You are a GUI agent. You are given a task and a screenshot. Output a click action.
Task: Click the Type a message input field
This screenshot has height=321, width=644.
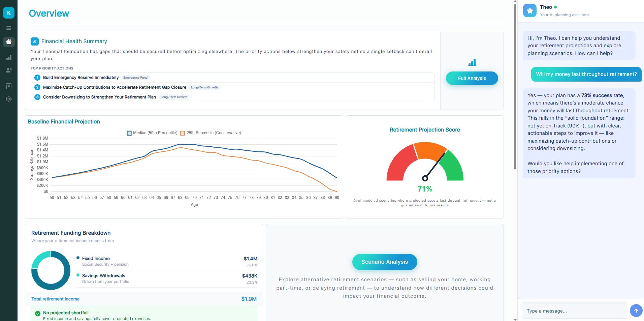[574, 311]
